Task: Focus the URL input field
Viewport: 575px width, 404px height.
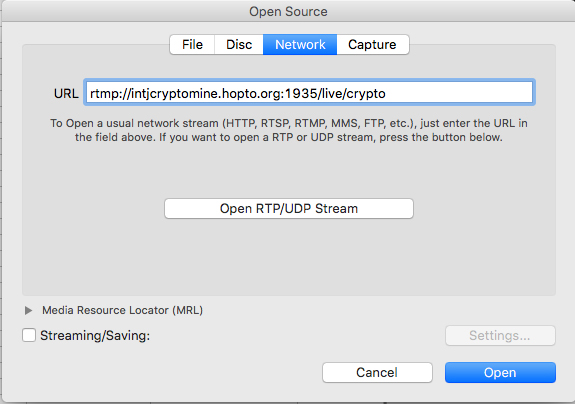Action: click(309, 92)
